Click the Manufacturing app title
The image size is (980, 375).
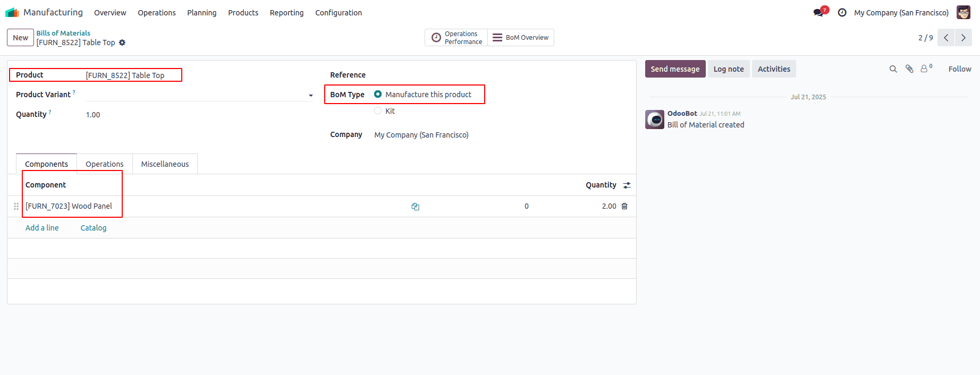53,12
